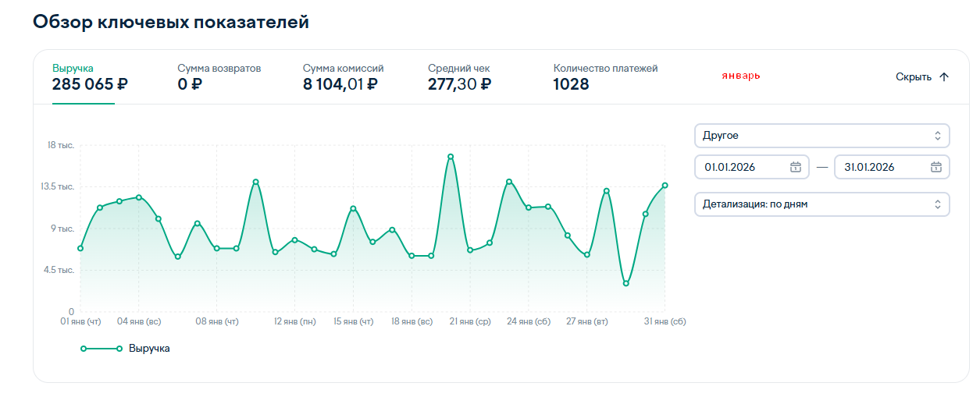
Task: Click the 12 янв (пн) axis label
Action: click(295, 321)
